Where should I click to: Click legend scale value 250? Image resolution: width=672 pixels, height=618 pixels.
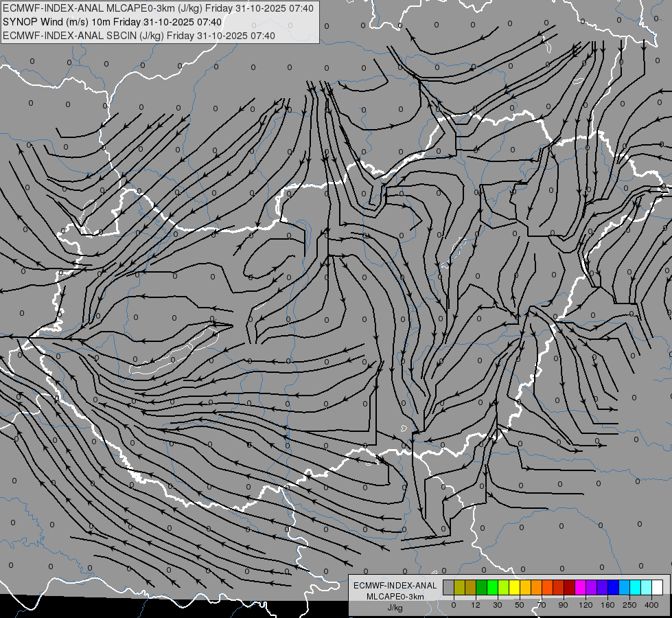click(x=629, y=605)
